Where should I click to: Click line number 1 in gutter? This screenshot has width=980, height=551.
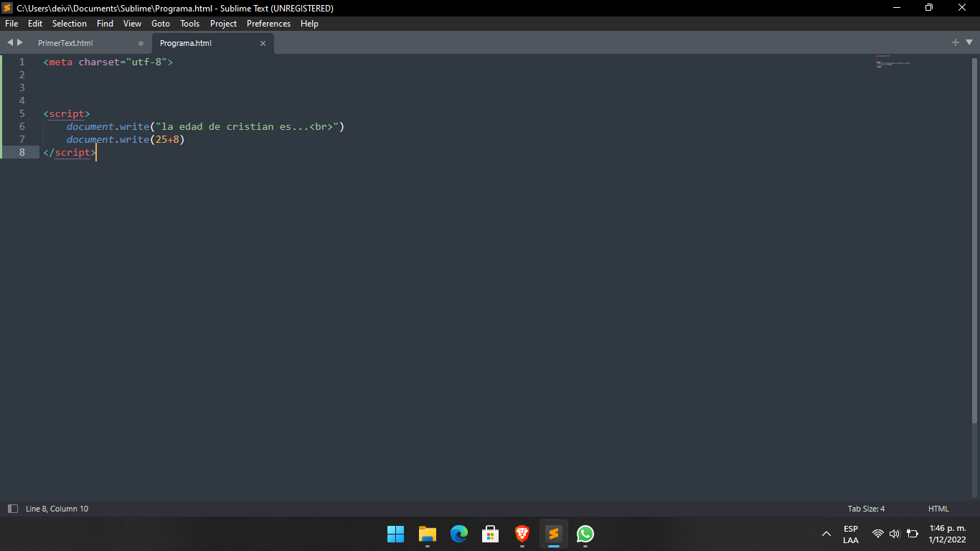pyautogui.click(x=22, y=62)
